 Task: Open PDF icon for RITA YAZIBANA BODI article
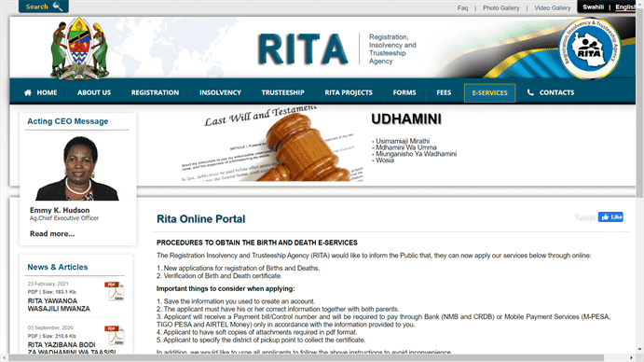tap(116, 335)
